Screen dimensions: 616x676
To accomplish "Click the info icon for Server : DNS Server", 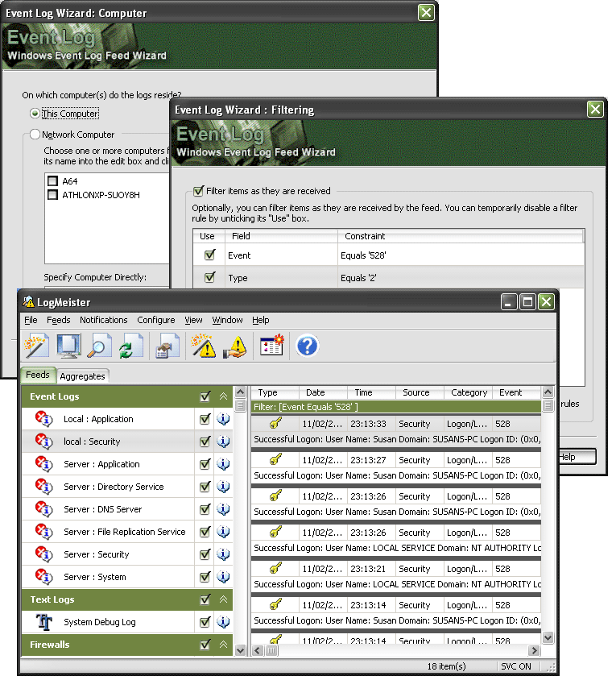I will 223,509.
